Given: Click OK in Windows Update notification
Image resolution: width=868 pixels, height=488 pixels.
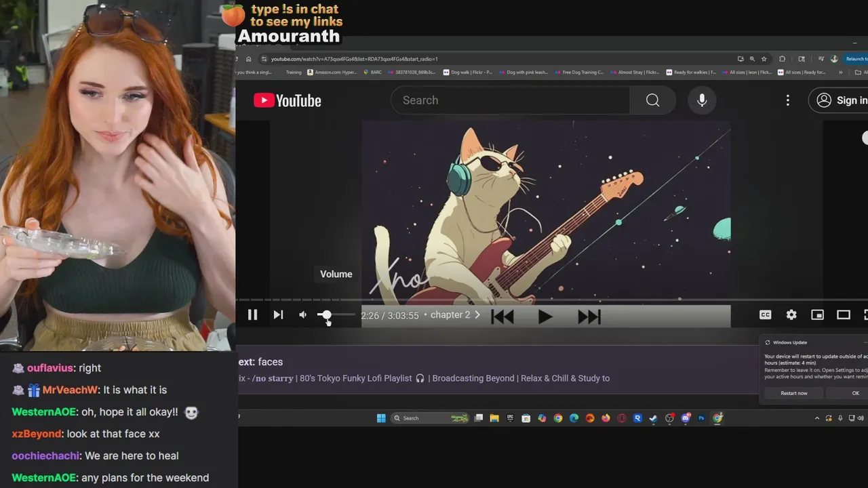Looking at the screenshot, I should click(855, 393).
